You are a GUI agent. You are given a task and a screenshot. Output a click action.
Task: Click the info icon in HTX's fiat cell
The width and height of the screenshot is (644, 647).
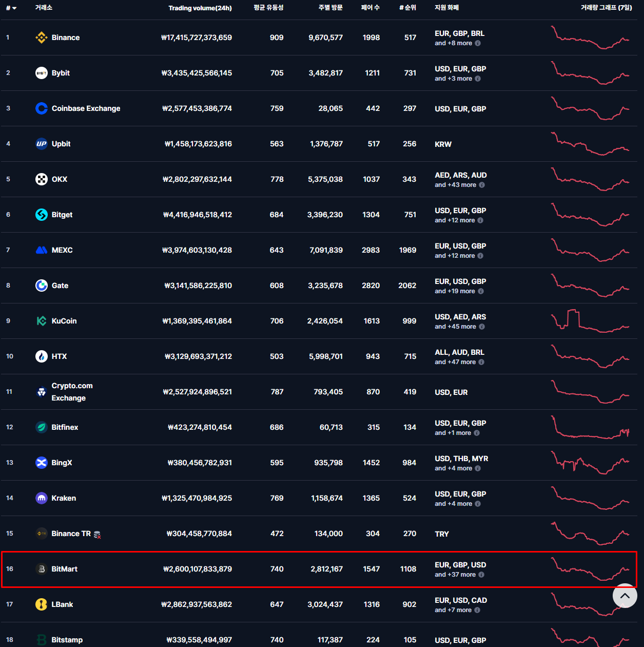click(x=481, y=362)
